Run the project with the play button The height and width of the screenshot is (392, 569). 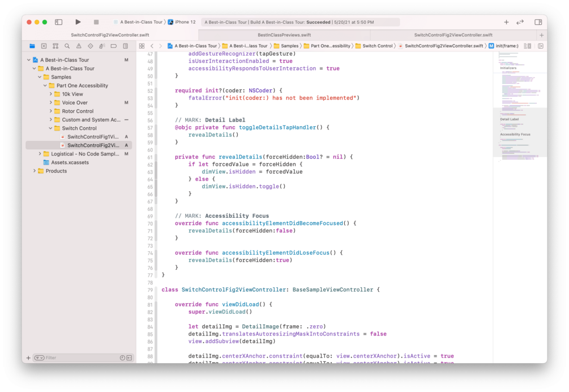[x=78, y=22]
